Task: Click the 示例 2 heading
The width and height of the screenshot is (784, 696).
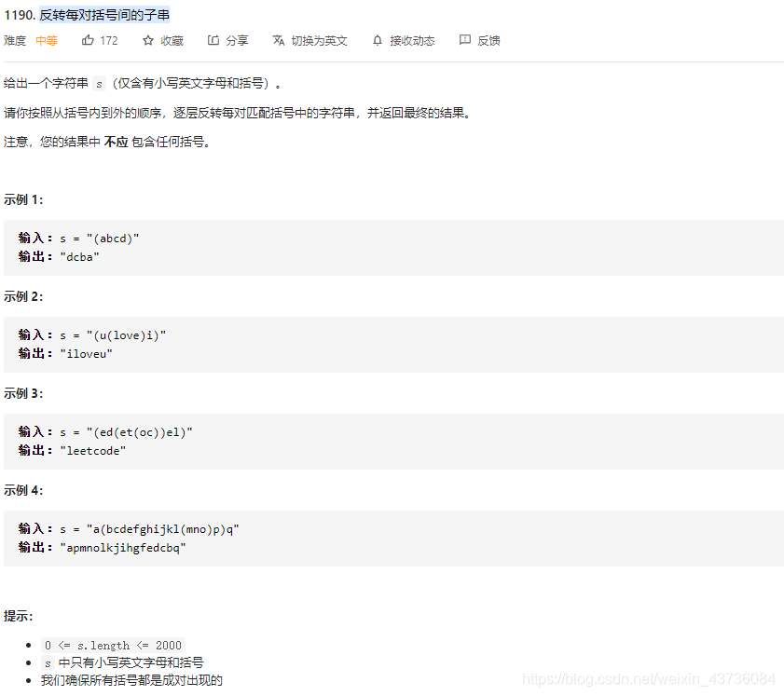Action: (23, 297)
